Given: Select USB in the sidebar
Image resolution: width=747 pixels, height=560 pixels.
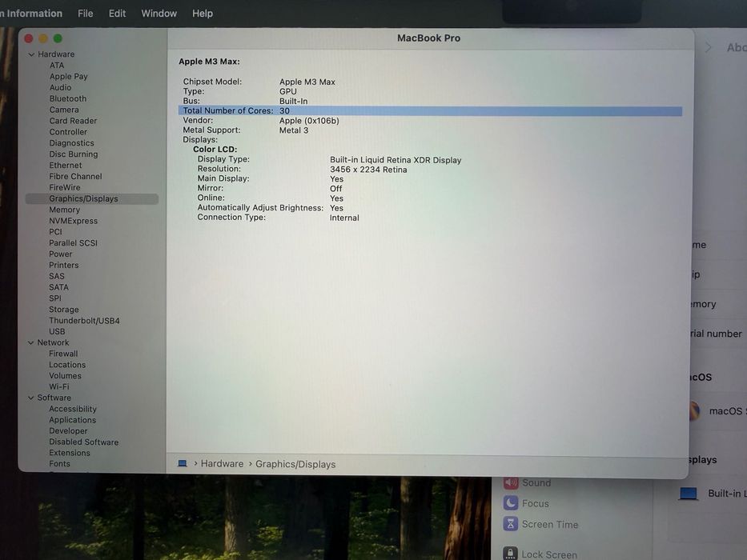Looking at the screenshot, I should pyautogui.click(x=57, y=331).
